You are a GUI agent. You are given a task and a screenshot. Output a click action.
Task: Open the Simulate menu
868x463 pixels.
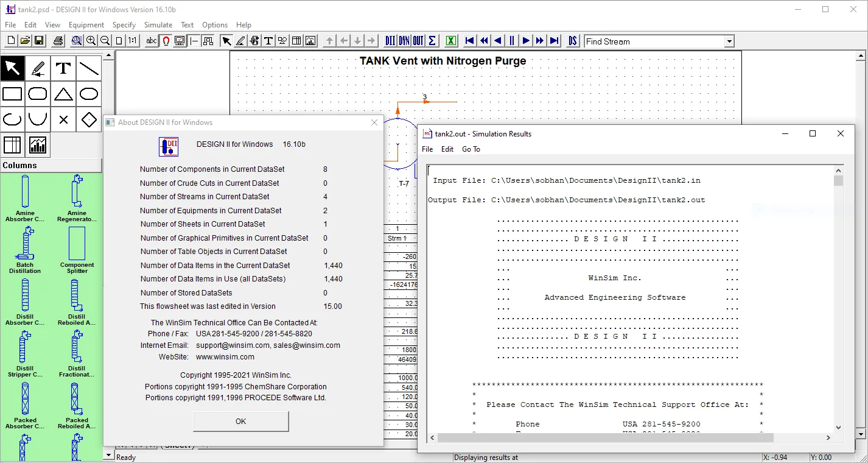coord(158,25)
